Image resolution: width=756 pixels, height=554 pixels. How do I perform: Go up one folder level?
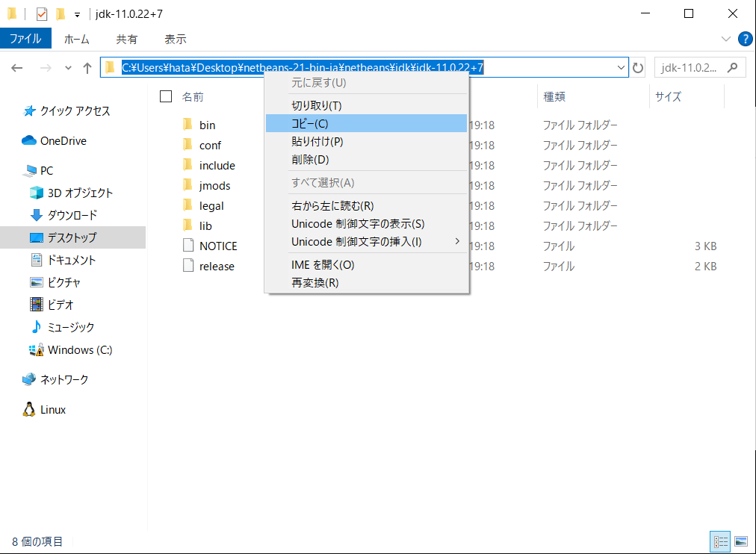[x=87, y=68]
